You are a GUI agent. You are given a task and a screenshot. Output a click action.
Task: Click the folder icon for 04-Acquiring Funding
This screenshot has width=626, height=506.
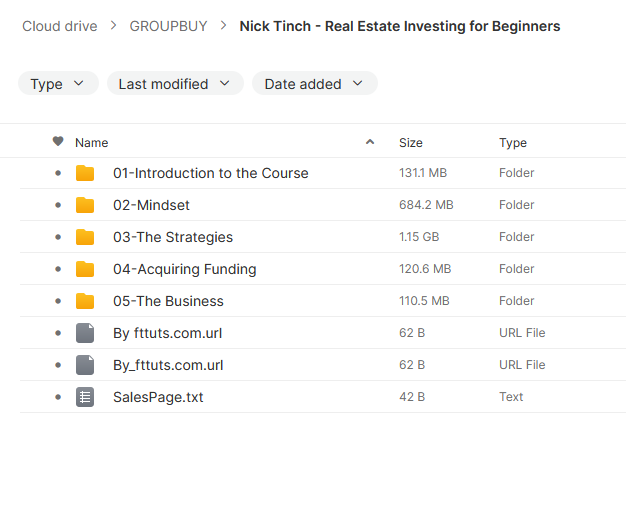pyautogui.click(x=85, y=269)
